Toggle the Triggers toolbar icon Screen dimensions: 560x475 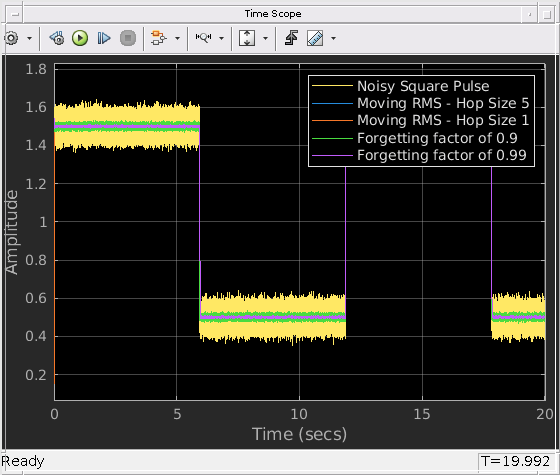[291, 38]
